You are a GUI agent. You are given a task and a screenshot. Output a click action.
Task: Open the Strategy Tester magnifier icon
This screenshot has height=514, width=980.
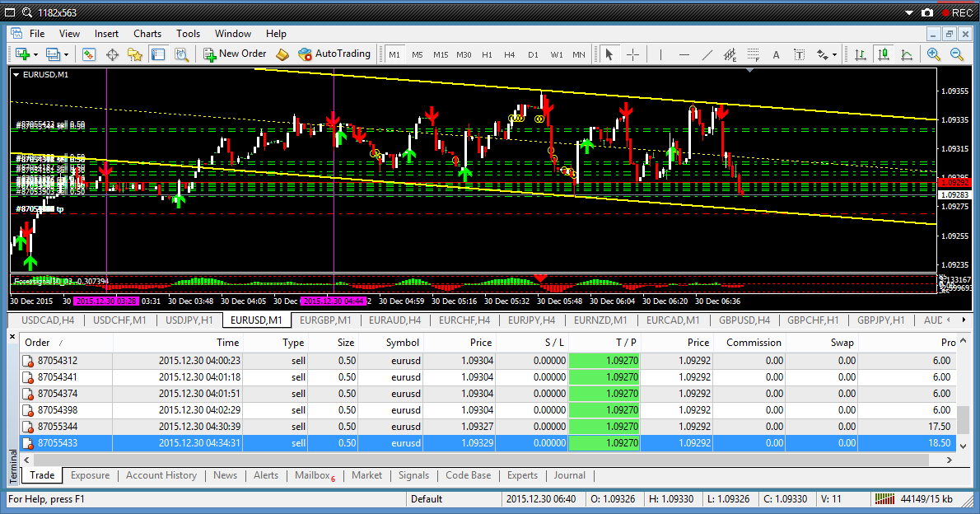(x=181, y=54)
